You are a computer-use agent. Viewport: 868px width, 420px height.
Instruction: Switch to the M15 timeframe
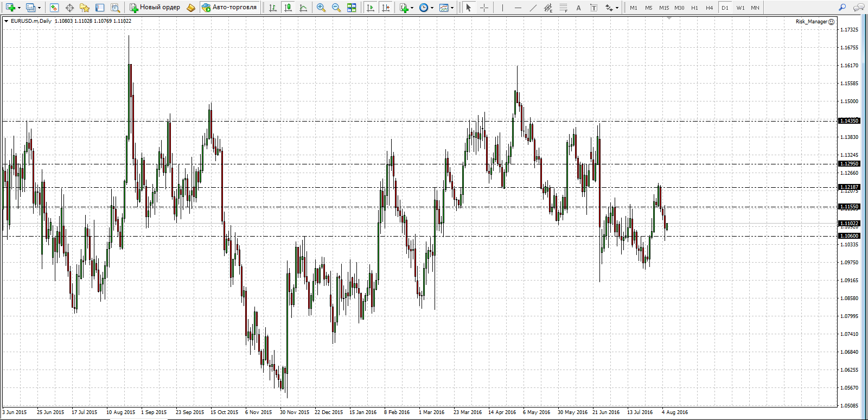click(664, 8)
